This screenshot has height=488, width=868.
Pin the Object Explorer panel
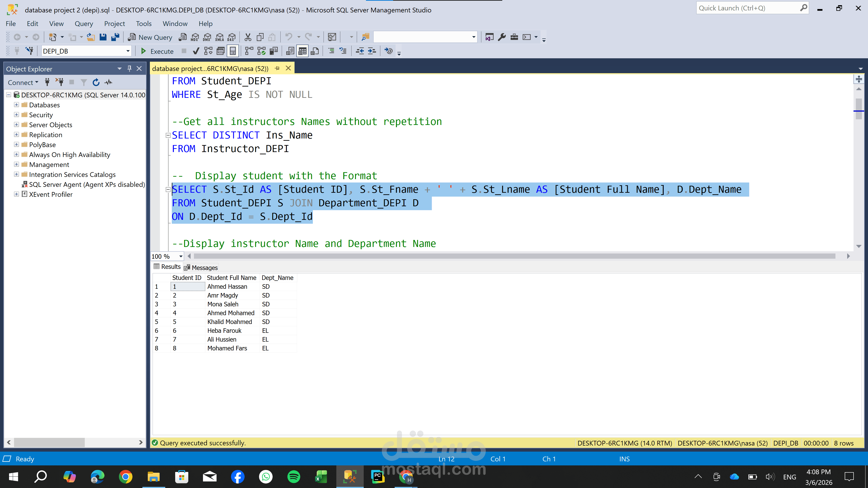[129, 69]
